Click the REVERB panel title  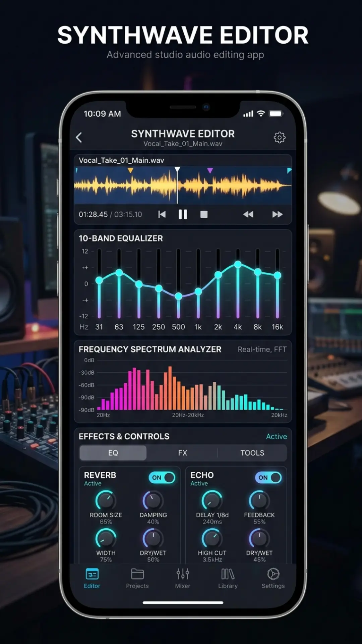coord(100,475)
